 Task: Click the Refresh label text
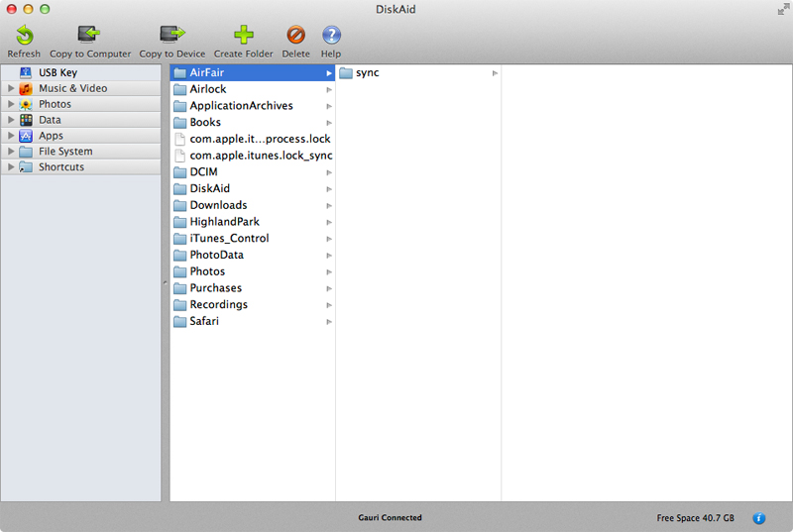pos(24,53)
